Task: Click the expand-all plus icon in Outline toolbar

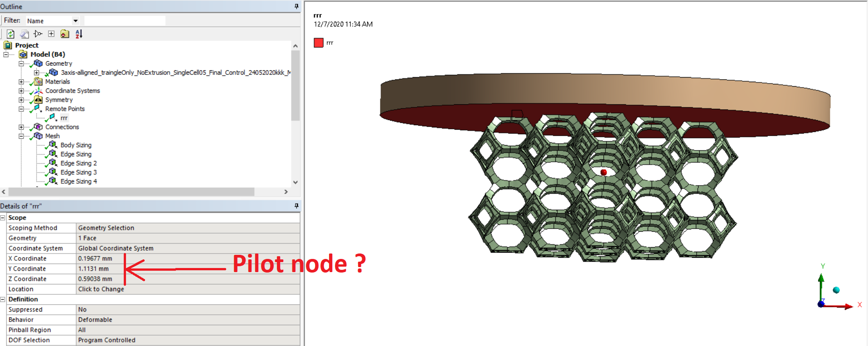Action: pyautogui.click(x=51, y=34)
